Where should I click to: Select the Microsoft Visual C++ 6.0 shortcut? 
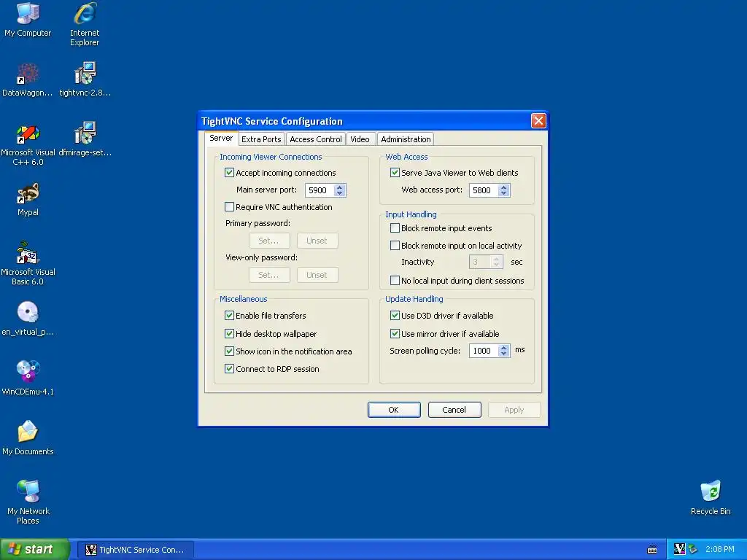click(x=28, y=144)
